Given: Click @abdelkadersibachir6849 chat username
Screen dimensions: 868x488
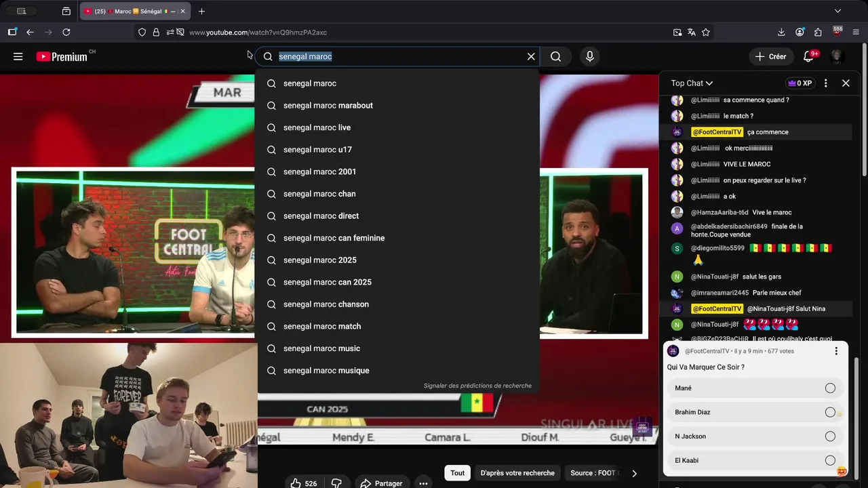Looking at the screenshot, I should click(729, 226).
